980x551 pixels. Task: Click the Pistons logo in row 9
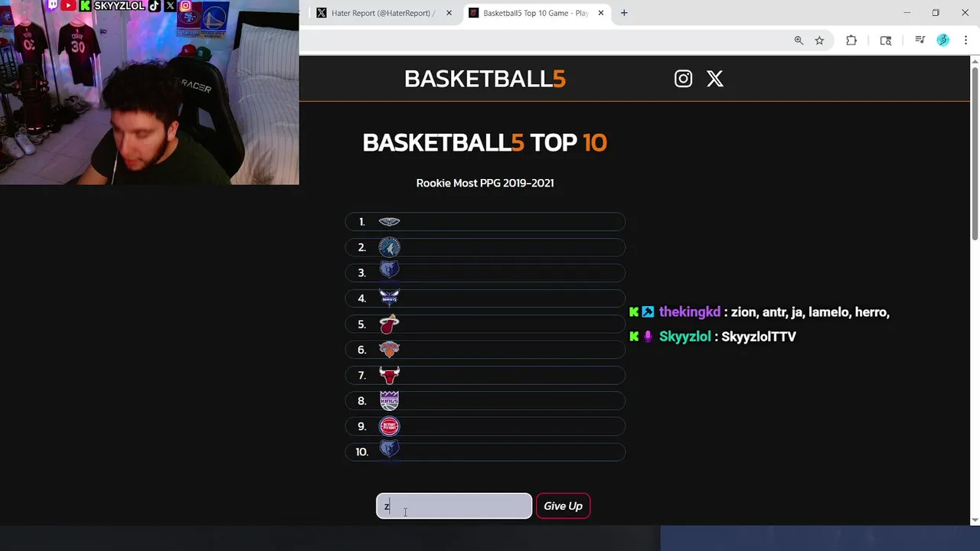tap(389, 426)
